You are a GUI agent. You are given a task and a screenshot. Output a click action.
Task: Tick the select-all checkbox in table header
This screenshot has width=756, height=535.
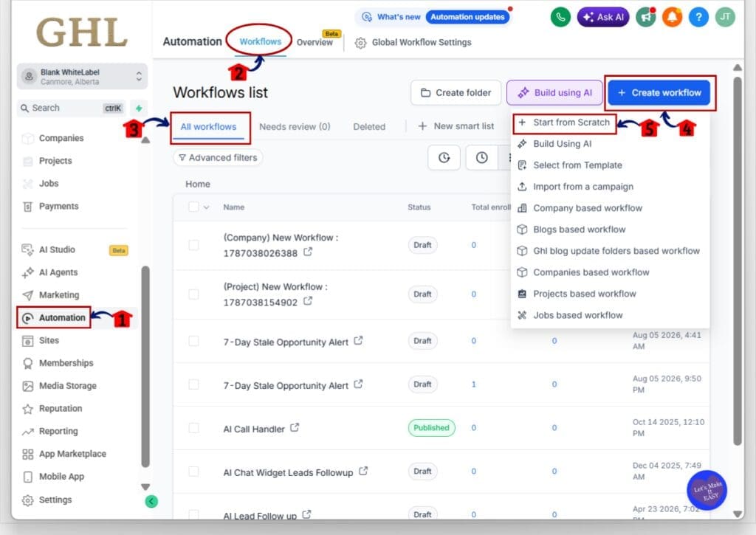193,207
